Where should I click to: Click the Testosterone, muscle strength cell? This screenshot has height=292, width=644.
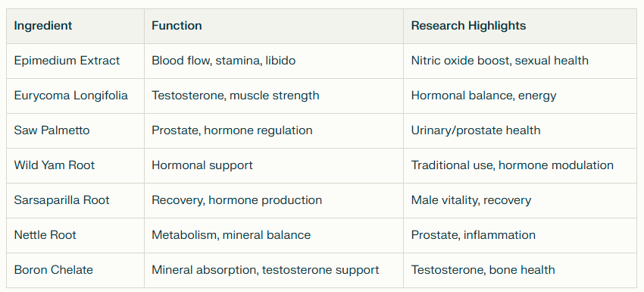click(x=274, y=96)
